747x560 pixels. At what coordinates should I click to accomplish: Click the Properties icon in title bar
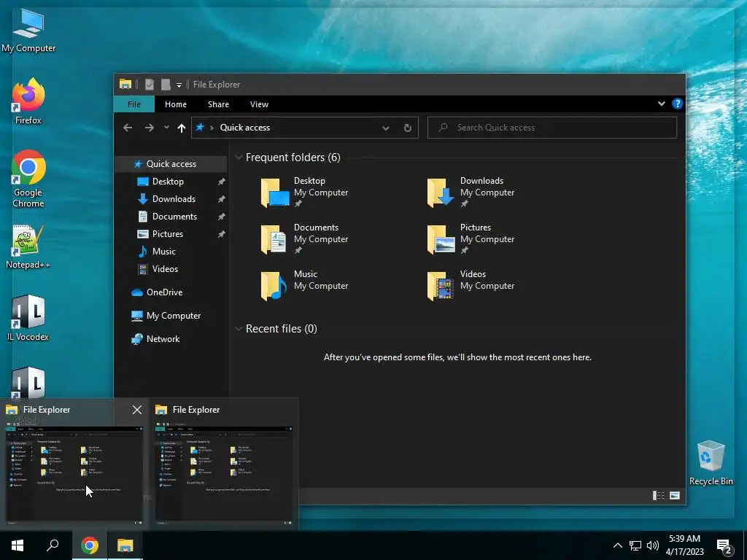coord(150,85)
